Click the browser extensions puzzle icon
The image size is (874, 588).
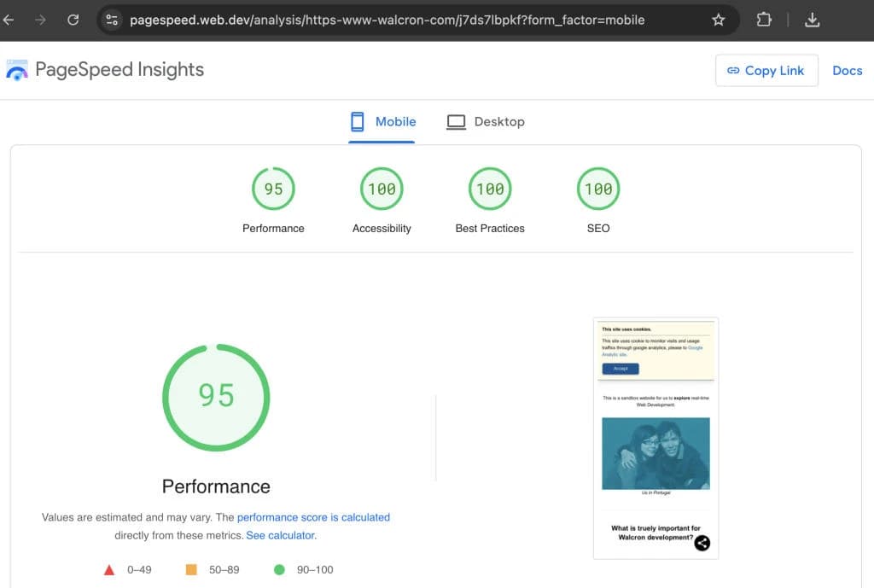764,18
